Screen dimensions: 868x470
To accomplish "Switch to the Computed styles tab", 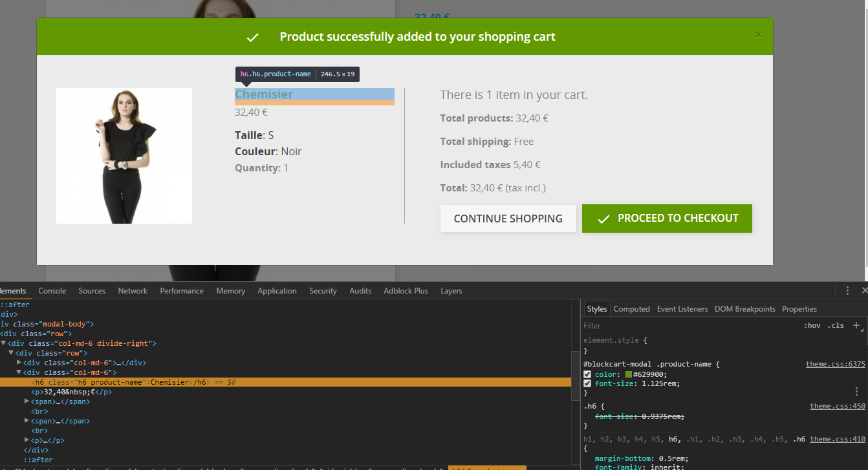I will point(631,309).
